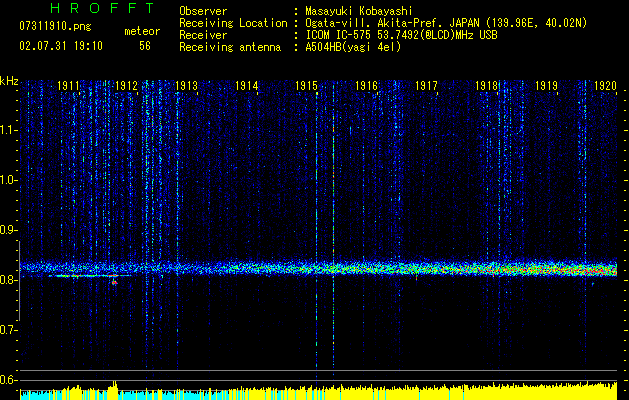Viewport: 629px width, 400px height.
Task: Click the meteor label
Action: (142, 31)
